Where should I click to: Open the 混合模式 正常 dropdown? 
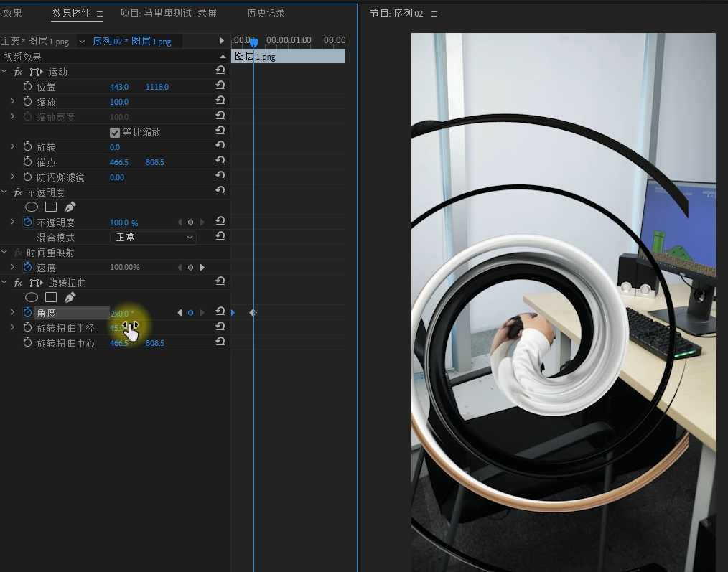[153, 238]
